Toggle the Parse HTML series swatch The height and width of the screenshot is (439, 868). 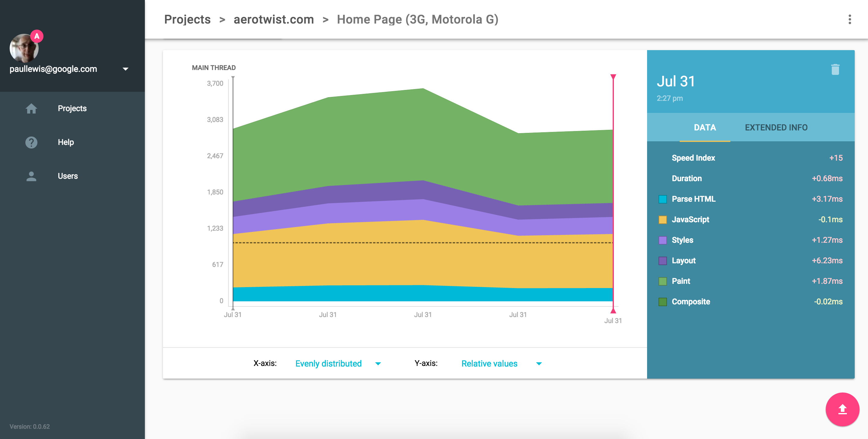pyautogui.click(x=662, y=199)
